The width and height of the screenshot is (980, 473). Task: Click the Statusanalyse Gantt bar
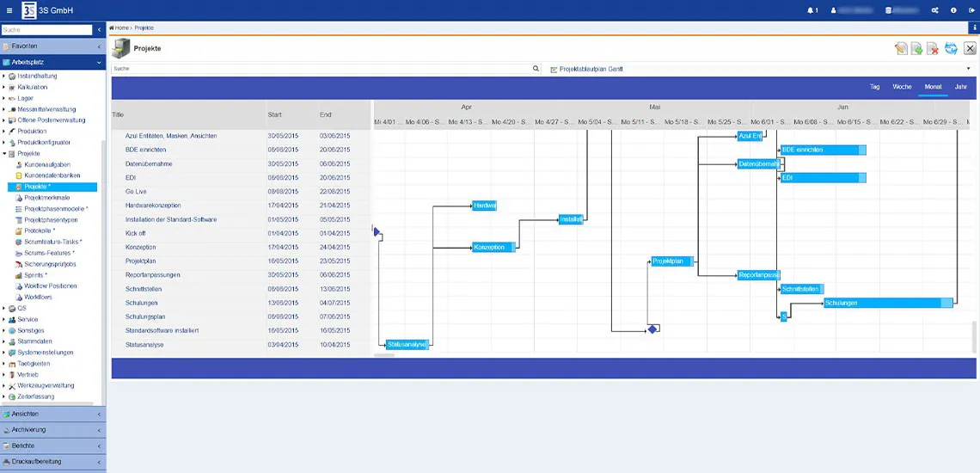(x=407, y=344)
